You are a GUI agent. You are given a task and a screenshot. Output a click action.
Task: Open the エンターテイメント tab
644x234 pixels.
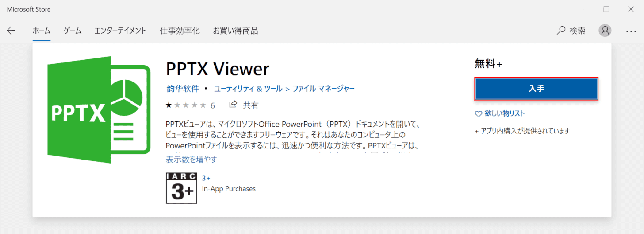(120, 31)
